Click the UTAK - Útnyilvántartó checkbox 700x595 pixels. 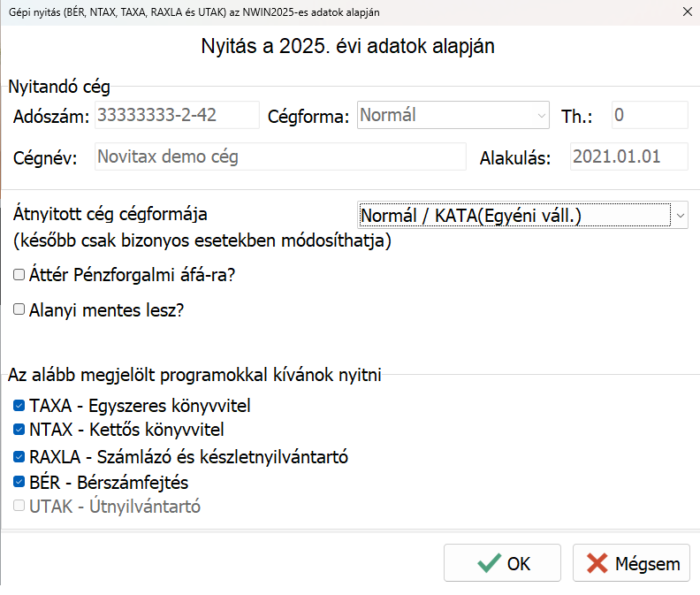19,507
